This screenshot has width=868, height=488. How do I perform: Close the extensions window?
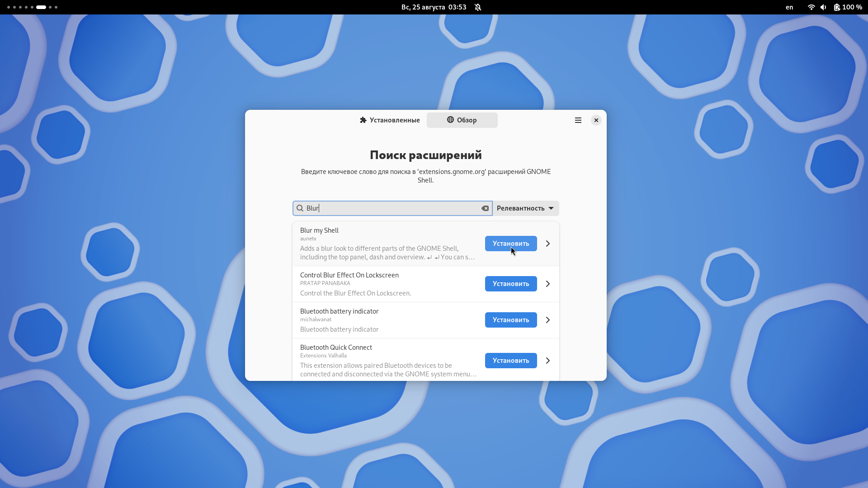[596, 120]
